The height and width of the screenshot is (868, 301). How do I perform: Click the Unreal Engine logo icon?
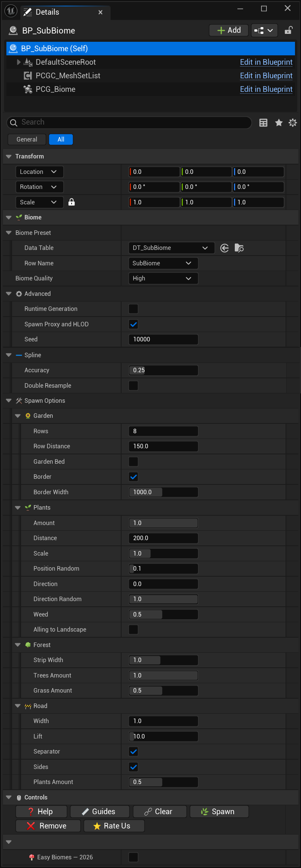[11, 11]
